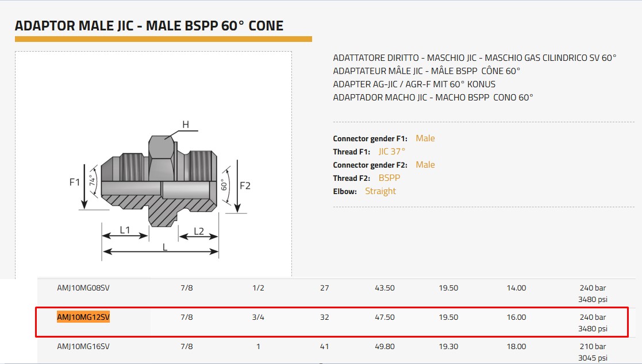Open the BSPP thread F2 link
Image resolution: width=642 pixels, height=364 pixels.
[389, 178]
